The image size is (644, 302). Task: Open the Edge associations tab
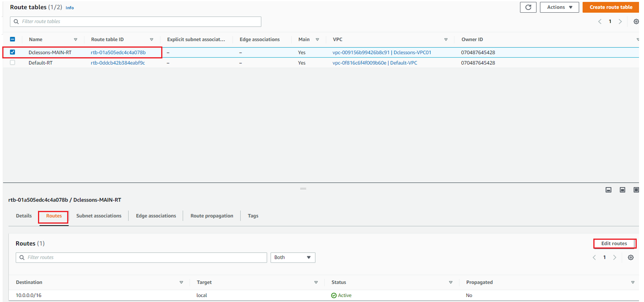coord(156,216)
